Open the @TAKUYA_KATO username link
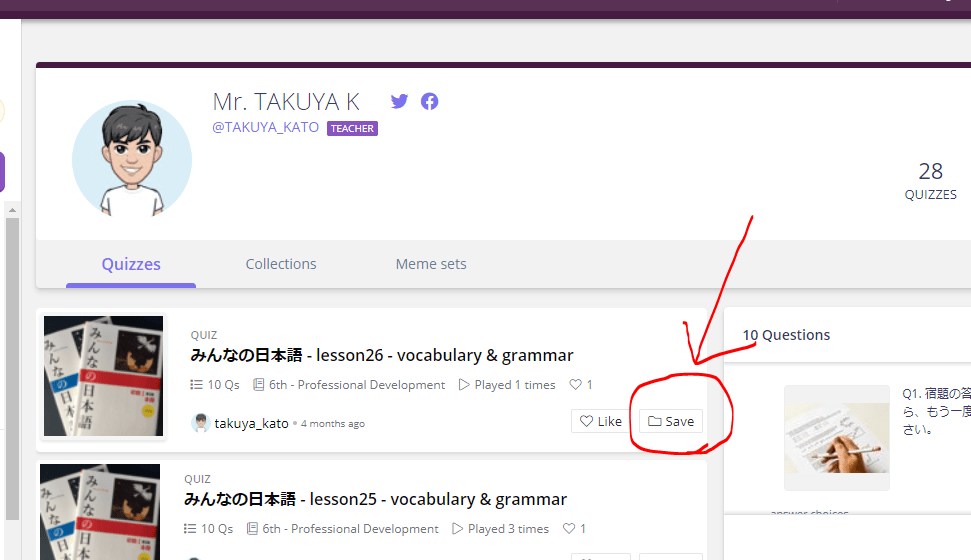 pyautogui.click(x=266, y=127)
